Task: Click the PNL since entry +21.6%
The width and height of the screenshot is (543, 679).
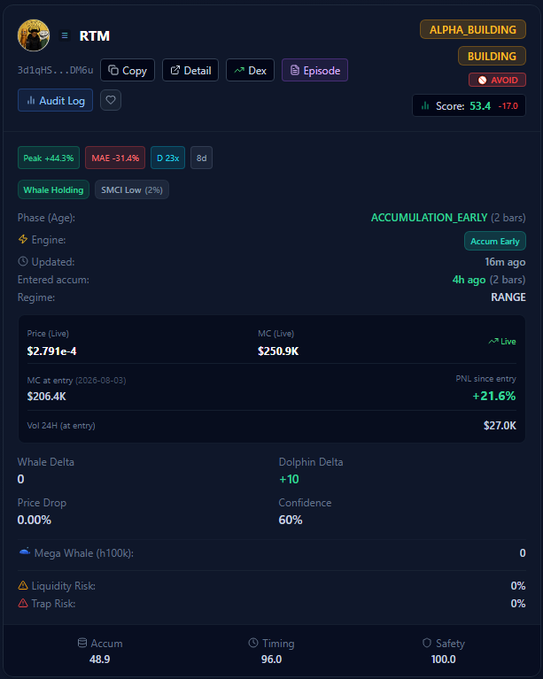Action: pyautogui.click(x=494, y=396)
